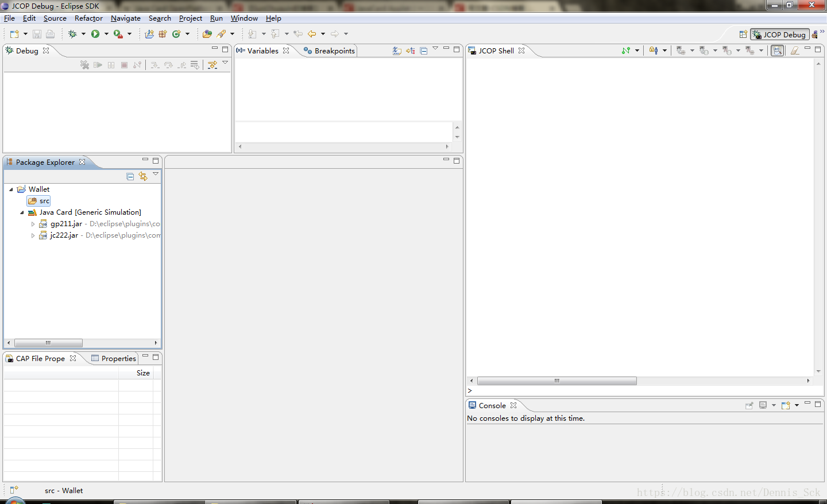The height and width of the screenshot is (504, 827).
Task: Toggle Link with Editor in Package Explorer
Action: coord(143,176)
